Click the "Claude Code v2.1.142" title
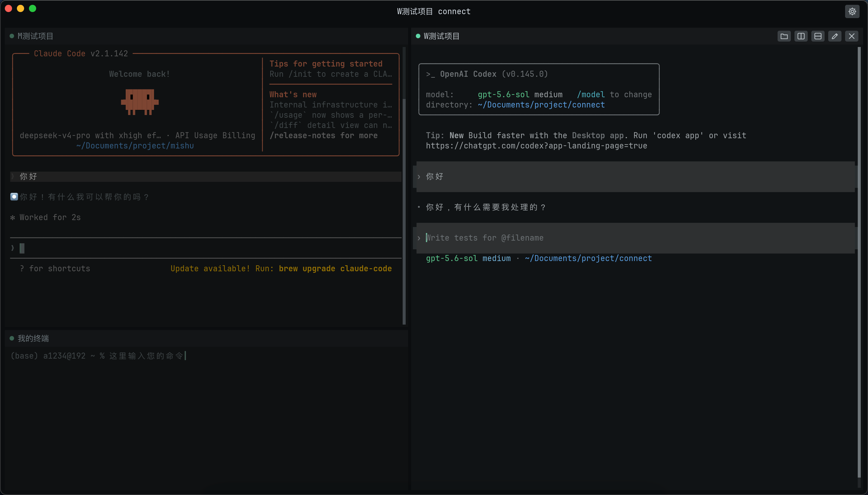Image resolution: width=868 pixels, height=495 pixels. 81,54
